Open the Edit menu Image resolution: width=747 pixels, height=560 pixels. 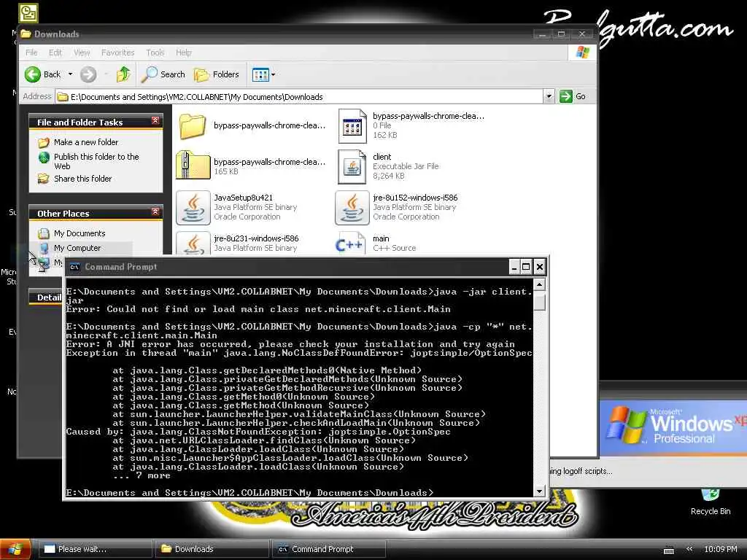[x=55, y=52]
